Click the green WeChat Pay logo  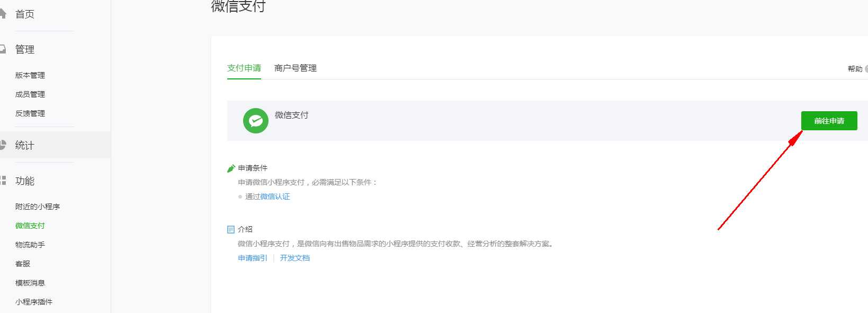256,121
